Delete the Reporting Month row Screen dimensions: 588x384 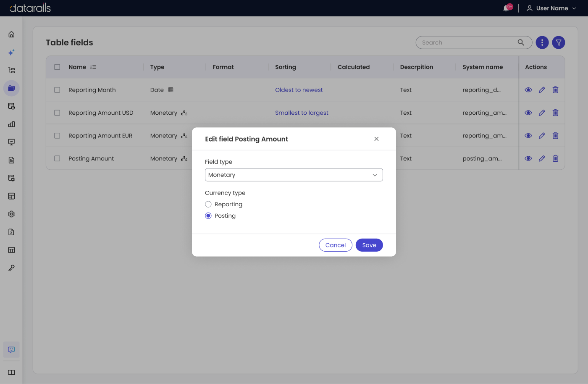[x=555, y=90]
